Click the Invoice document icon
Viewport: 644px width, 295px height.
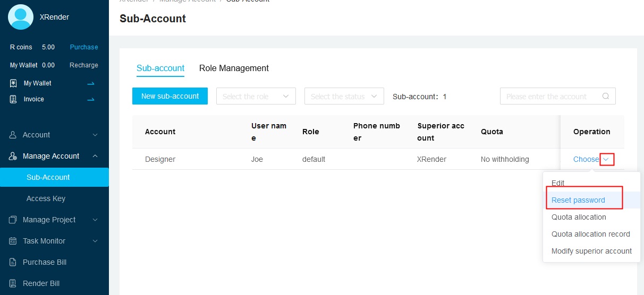point(13,99)
